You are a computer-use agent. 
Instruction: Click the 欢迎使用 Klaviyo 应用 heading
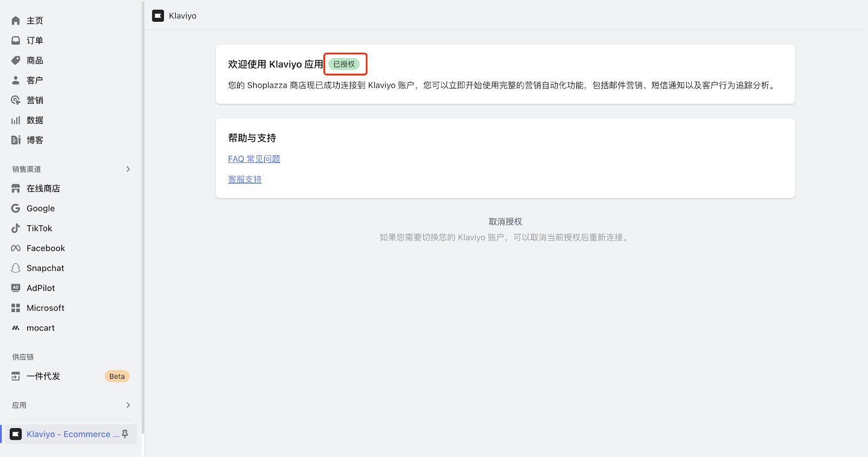coord(276,64)
